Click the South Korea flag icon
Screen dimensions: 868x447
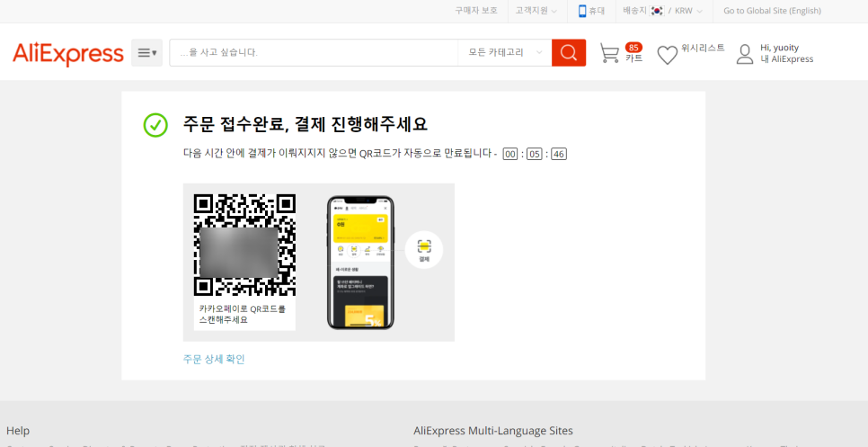(x=657, y=11)
